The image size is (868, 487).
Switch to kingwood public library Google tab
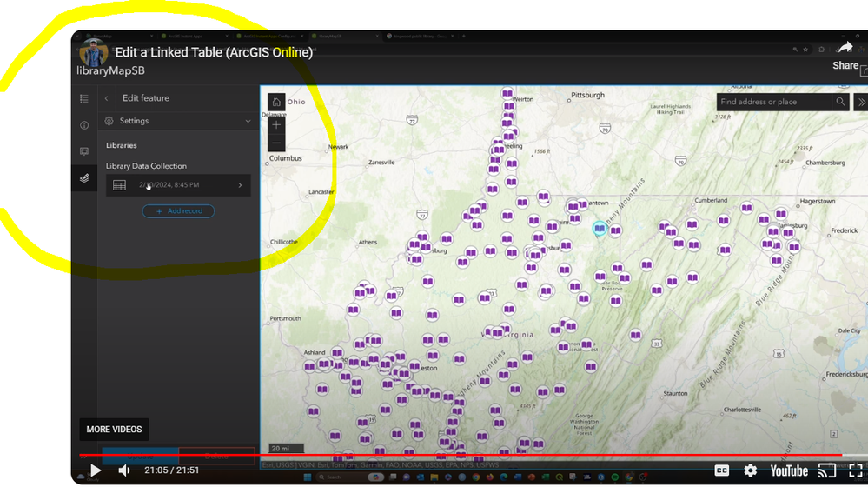coord(420,36)
